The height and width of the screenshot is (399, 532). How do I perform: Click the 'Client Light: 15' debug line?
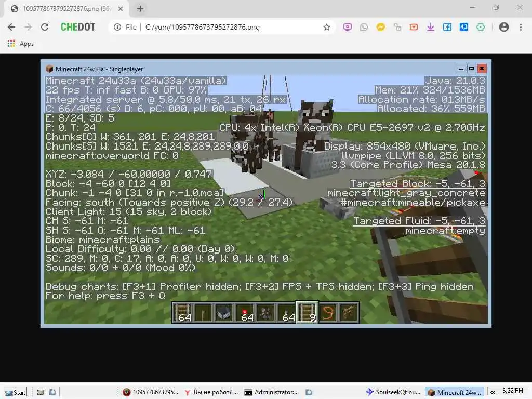[x=129, y=212]
